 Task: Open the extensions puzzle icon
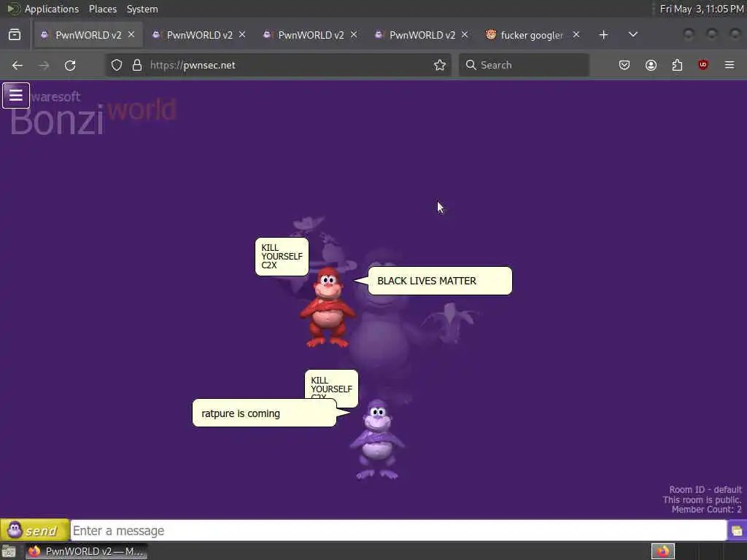tap(677, 65)
